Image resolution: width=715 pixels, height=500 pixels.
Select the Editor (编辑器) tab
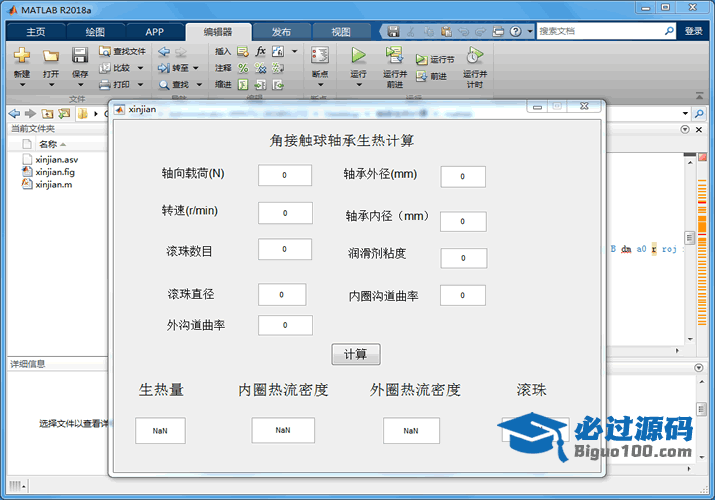click(x=218, y=32)
